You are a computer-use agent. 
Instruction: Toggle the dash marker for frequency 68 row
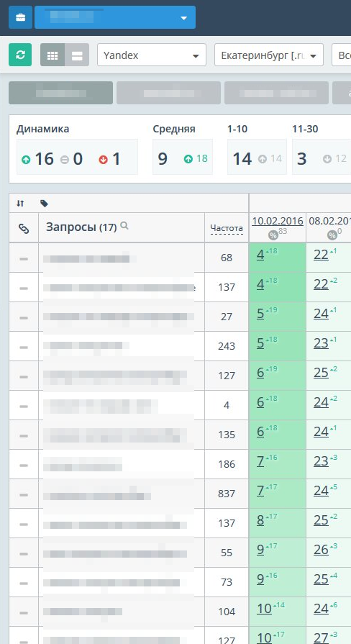pos(24,259)
